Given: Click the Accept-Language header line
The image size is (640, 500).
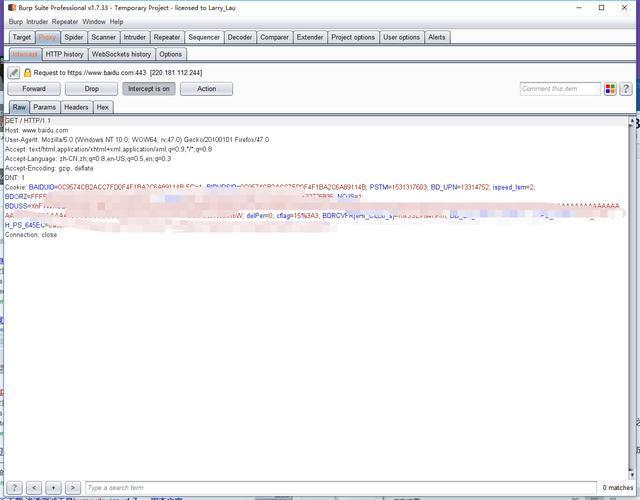Looking at the screenshot, I should 88,158.
